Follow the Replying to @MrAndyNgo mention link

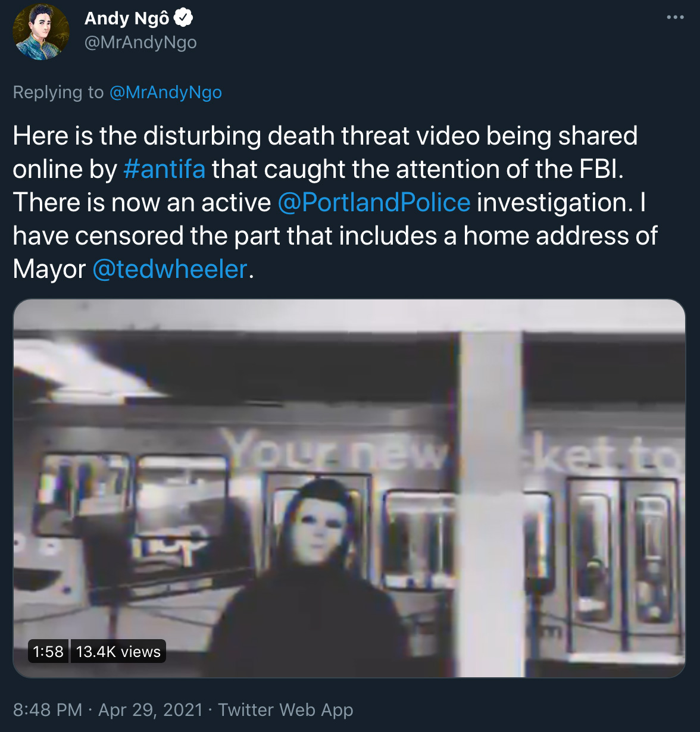[165, 92]
